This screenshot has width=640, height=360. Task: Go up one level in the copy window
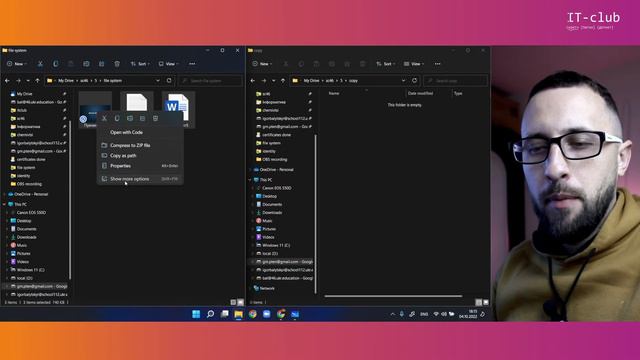click(283, 81)
